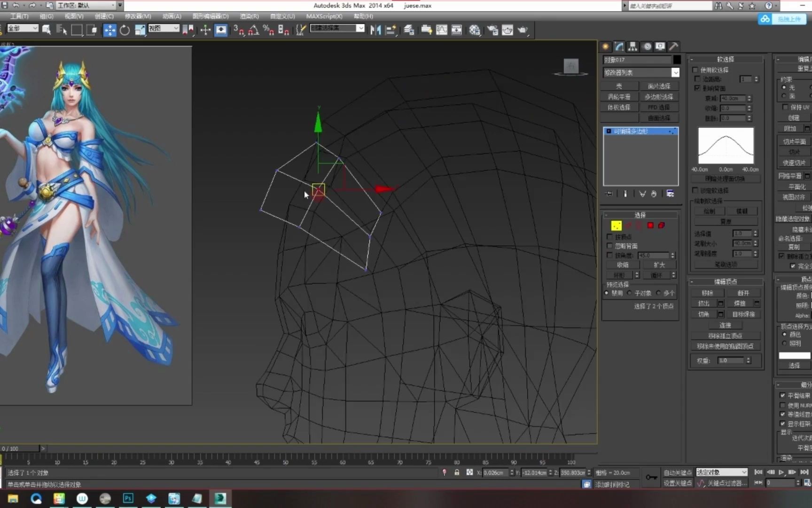812x508 pixels.
Task: Select the Scale tool
Action: (x=140, y=29)
